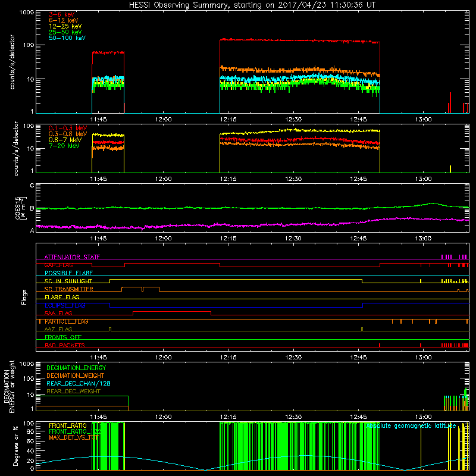The height and width of the screenshot is (476, 476).
Task: Click the "0.3-0.8 MeV" legend label
Action: tap(68, 134)
